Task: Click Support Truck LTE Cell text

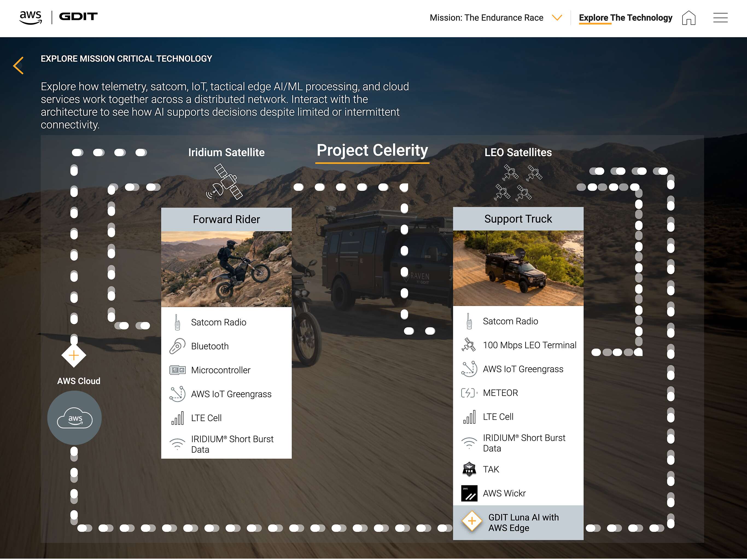Action: pos(498,417)
